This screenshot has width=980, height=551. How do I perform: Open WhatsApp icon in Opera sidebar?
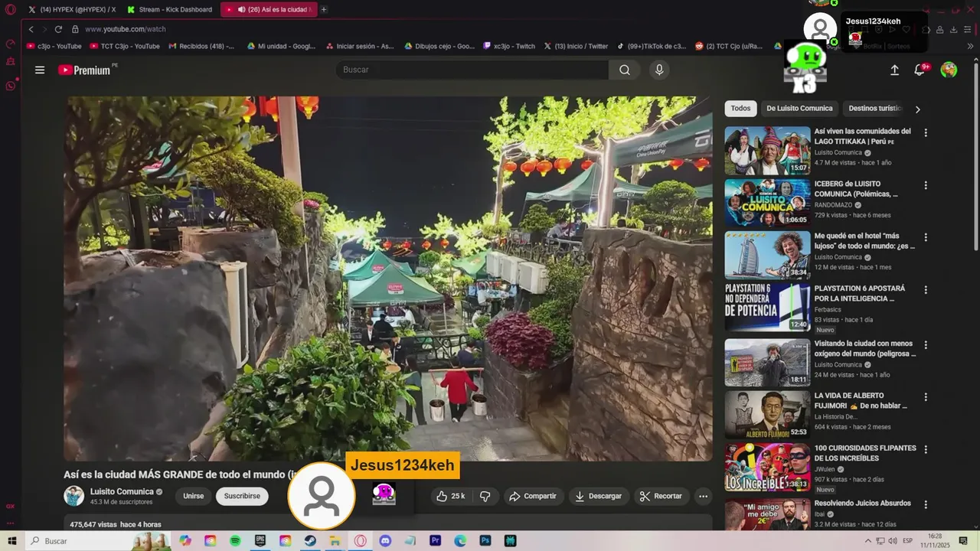pos(11,85)
